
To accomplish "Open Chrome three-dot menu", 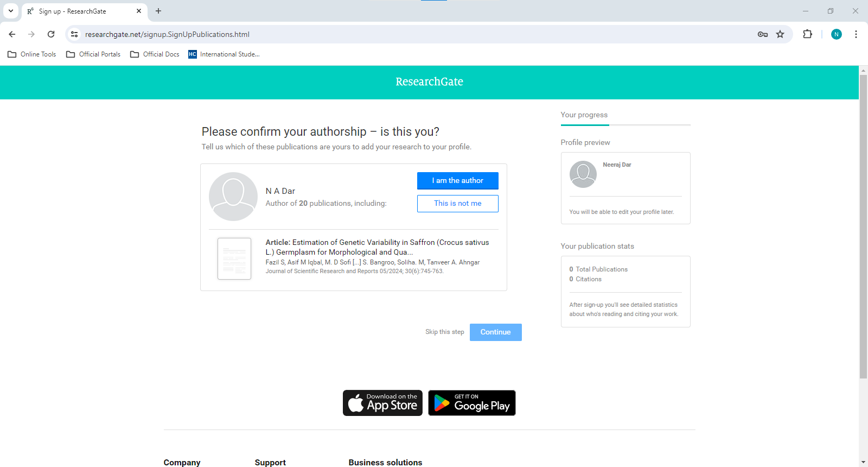I will [856, 34].
